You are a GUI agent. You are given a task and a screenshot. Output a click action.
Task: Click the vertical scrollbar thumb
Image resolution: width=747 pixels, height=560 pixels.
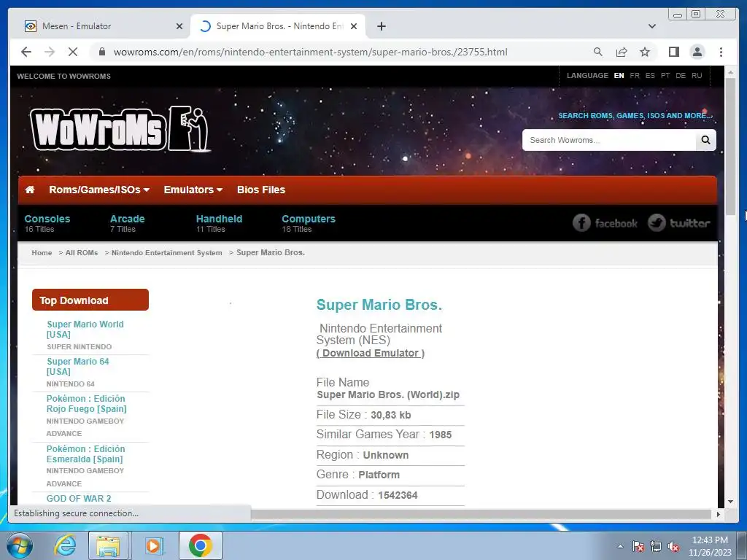point(730,146)
